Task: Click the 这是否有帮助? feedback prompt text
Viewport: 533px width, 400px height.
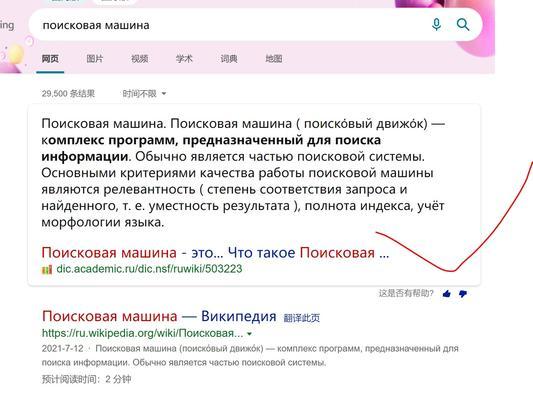Action: [x=406, y=293]
